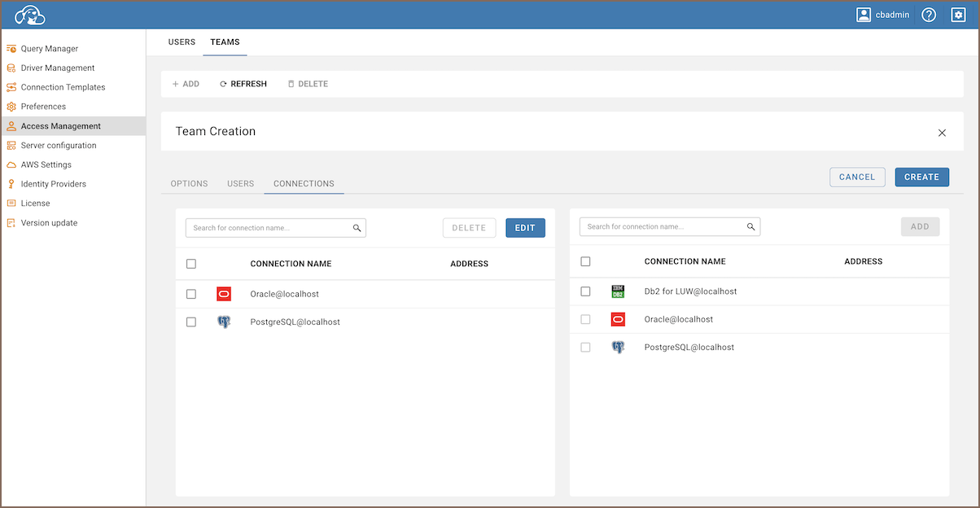Open the help question mark icon
The width and height of the screenshot is (980, 508).
pos(929,15)
